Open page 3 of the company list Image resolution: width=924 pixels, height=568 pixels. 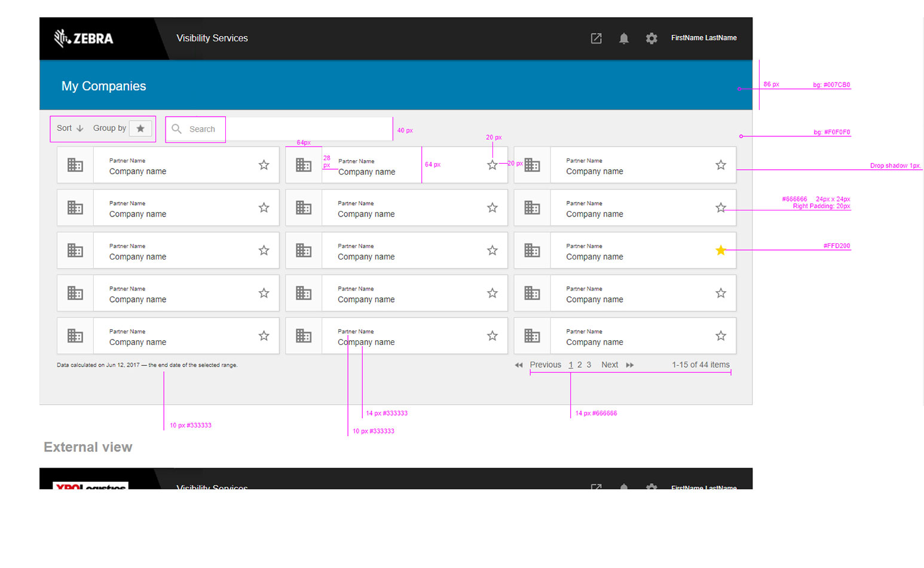pos(589,365)
